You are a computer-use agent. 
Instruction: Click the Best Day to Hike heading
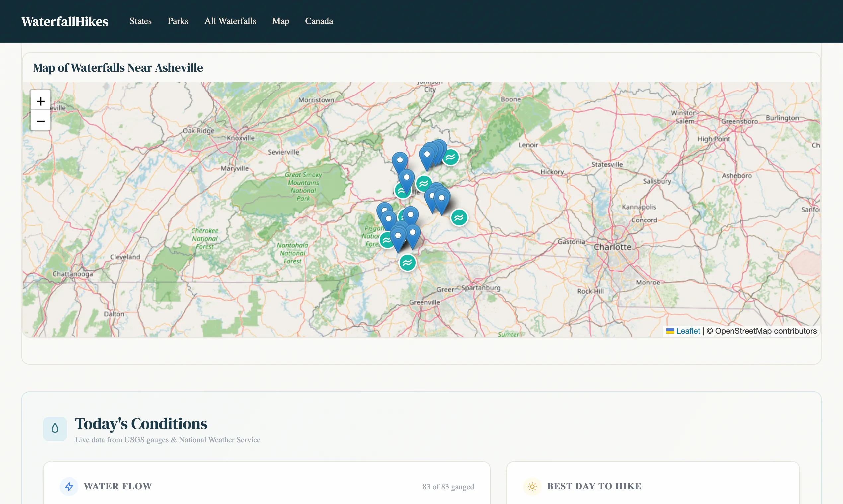tap(594, 486)
